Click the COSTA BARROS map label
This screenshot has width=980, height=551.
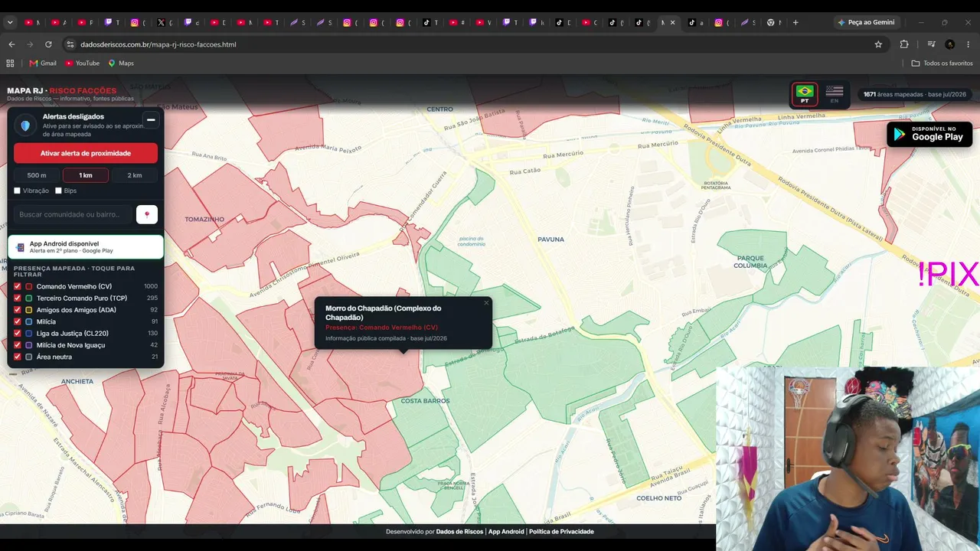[x=425, y=401]
